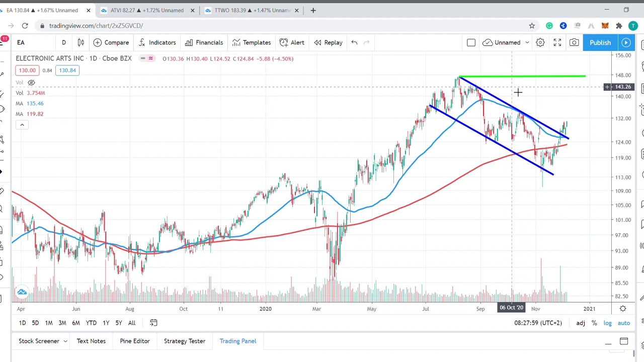
Task: Click the buy price 130.84 button
Action: (x=67, y=70)
